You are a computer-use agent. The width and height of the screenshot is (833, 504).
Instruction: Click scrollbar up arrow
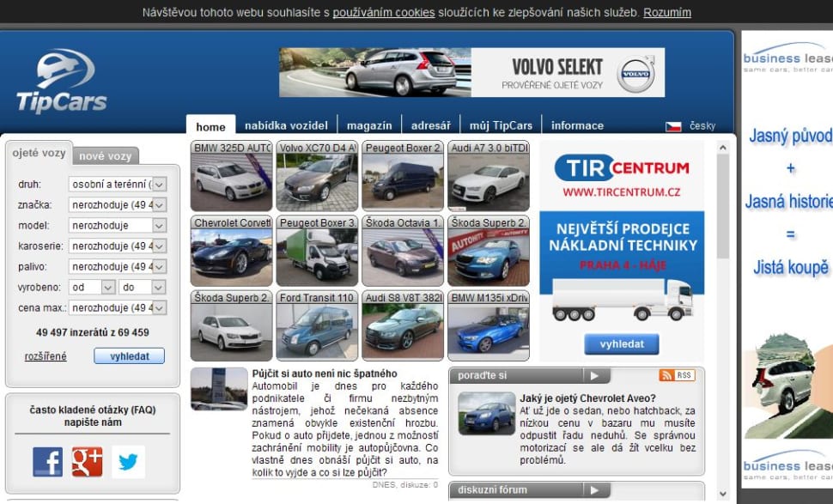click(x=722, y=149)
